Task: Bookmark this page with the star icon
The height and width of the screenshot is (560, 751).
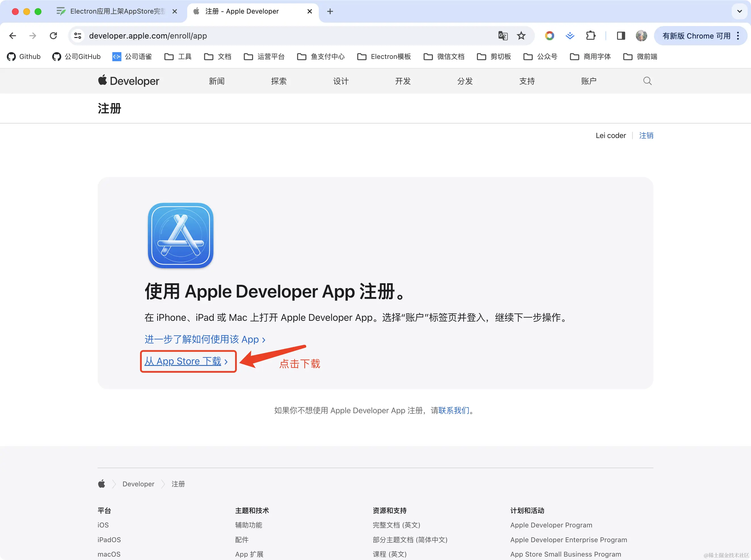Action: [x=521, y=36]
